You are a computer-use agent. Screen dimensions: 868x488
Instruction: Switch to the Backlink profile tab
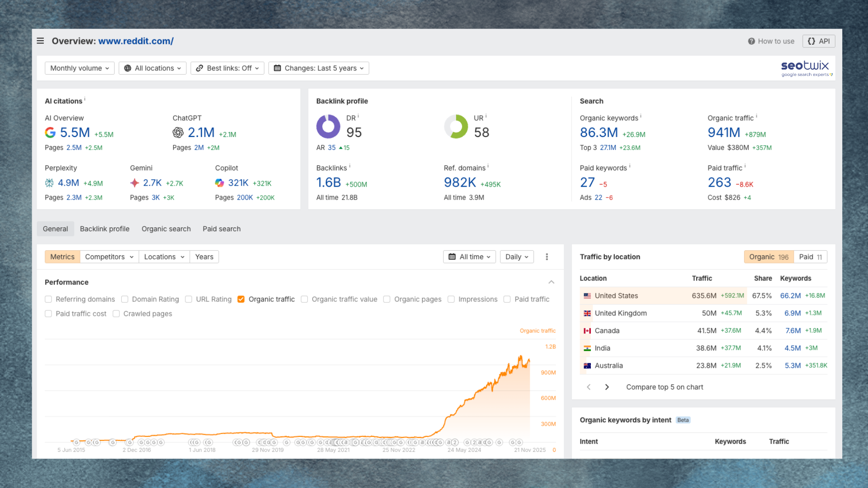104,229
